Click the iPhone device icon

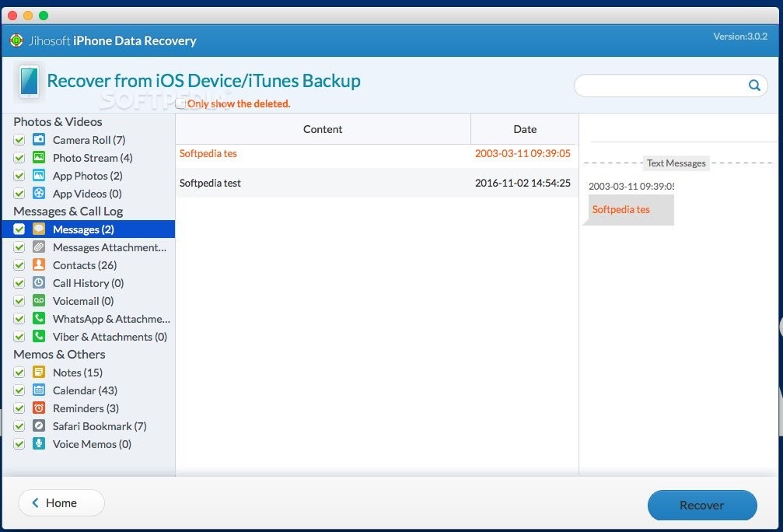29,82
